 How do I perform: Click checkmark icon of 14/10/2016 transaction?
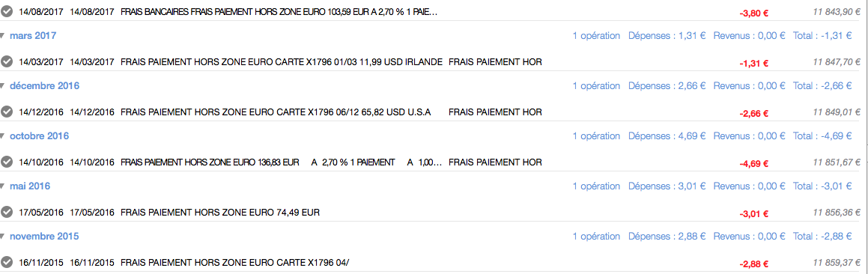pos(7,162)
